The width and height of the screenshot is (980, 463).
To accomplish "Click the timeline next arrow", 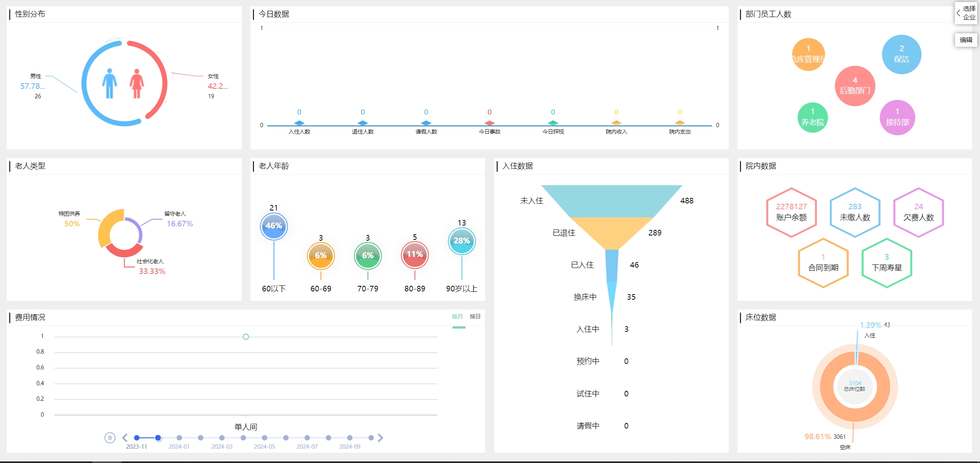I will pos(380,438).
